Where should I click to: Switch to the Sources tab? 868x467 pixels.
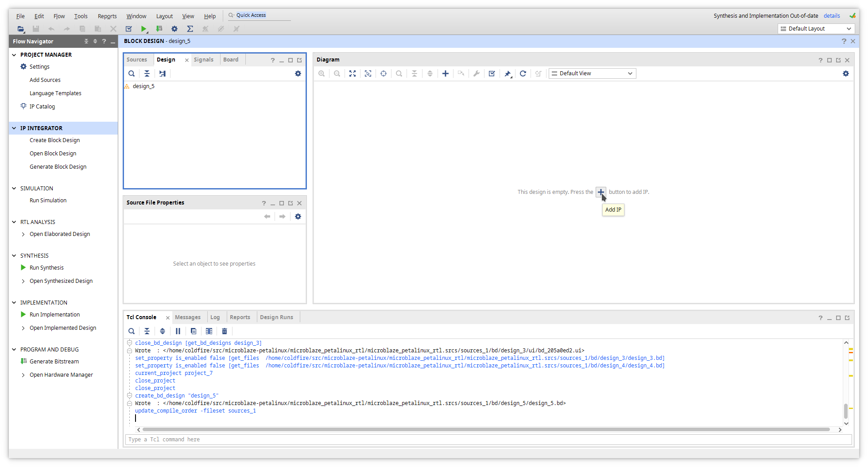137,60
